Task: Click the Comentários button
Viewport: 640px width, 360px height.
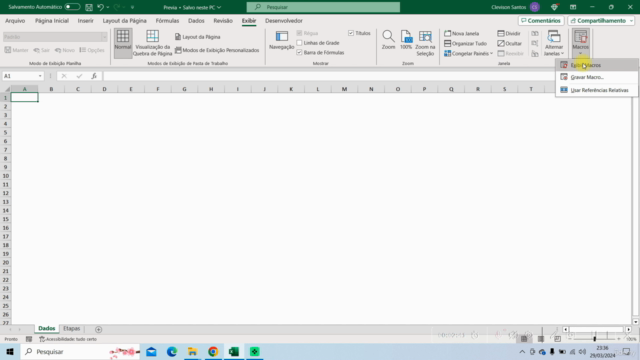Action: [541, 20]
